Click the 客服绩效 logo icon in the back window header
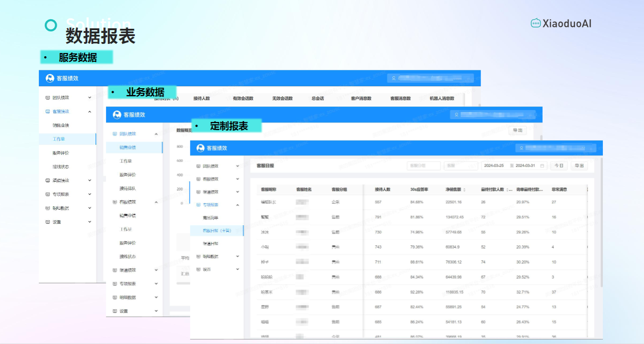The width and height of the screenshot is (644, 344). (50, 78)
